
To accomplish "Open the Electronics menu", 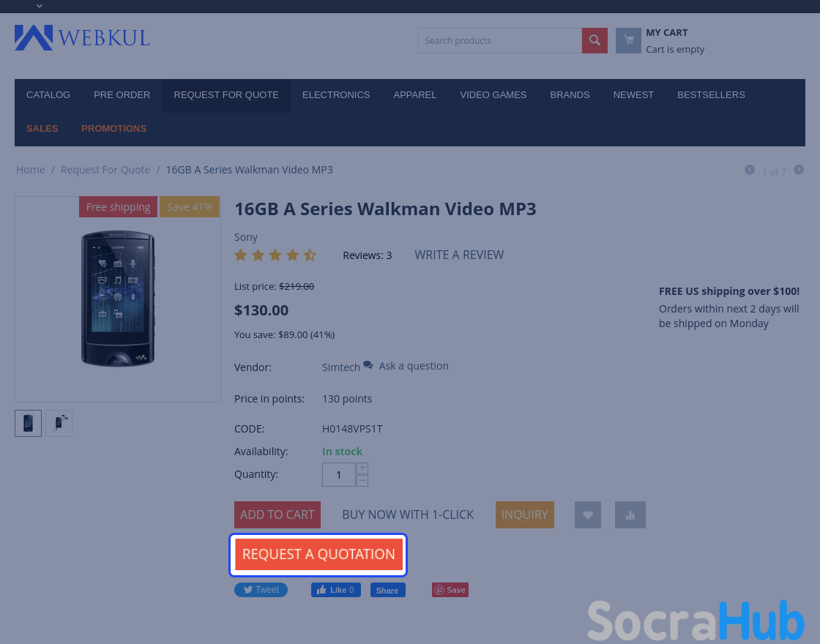I will [x=336, y=95].
